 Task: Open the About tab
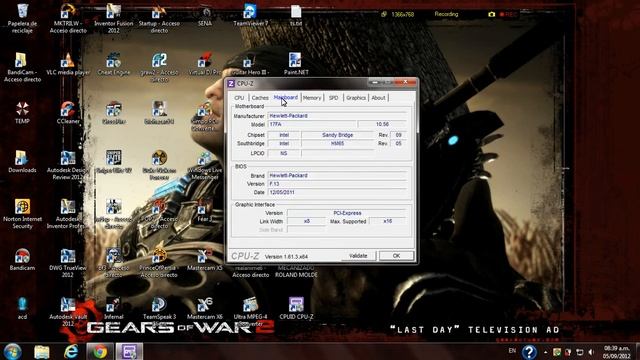tap(378, 98)
